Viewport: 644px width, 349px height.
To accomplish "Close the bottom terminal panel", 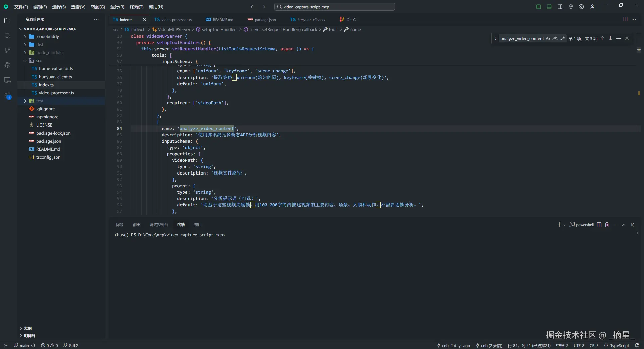I will [x=632, y=225].
